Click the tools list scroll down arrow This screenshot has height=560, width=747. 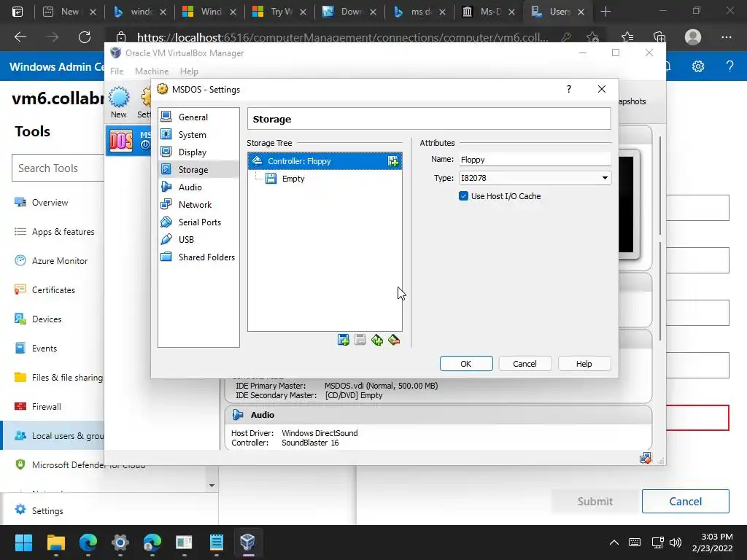click(212, 486)
